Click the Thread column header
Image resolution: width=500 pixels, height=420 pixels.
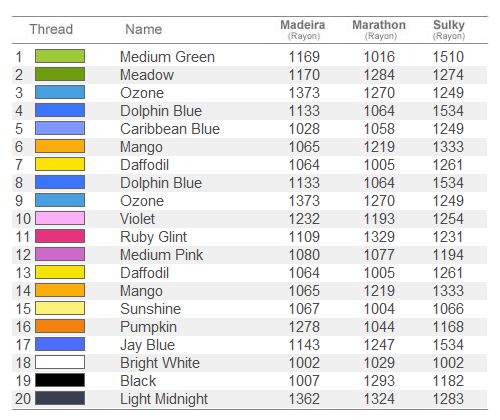[51, 29]
